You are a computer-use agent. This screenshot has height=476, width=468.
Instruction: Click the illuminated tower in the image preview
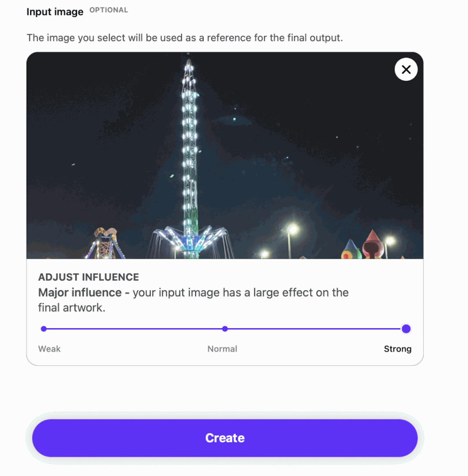point(189,158)
